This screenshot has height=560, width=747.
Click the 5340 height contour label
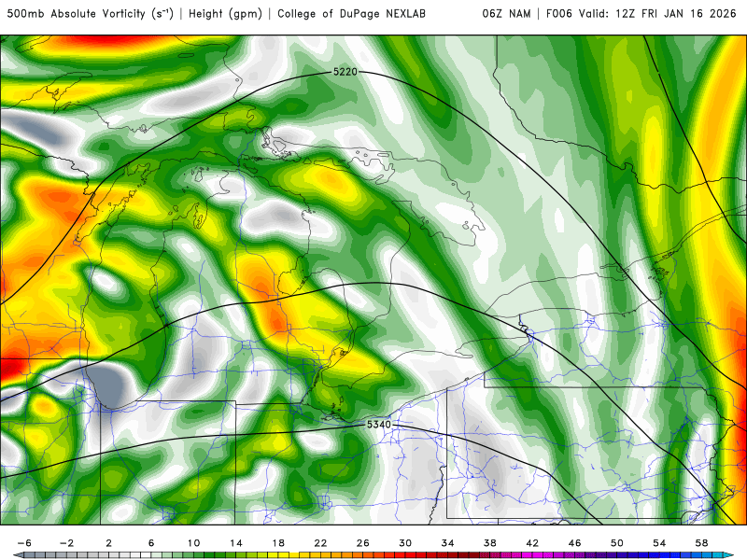(379, 425)
